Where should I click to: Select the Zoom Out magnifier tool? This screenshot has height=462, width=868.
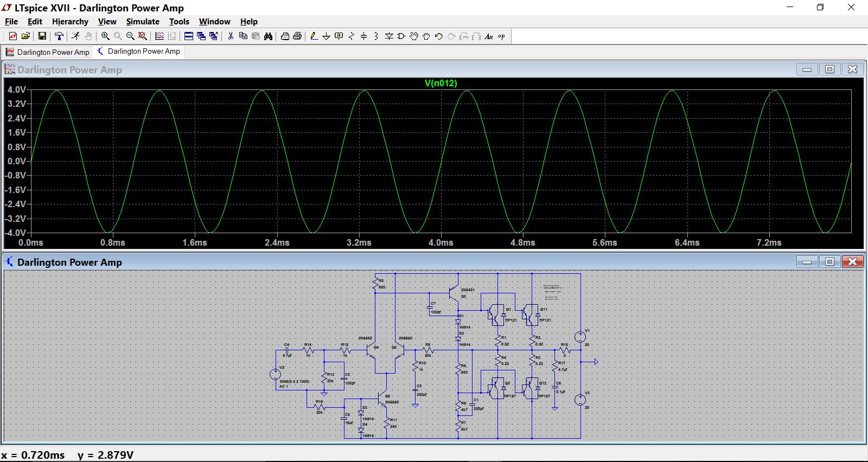tap(130, 36)
